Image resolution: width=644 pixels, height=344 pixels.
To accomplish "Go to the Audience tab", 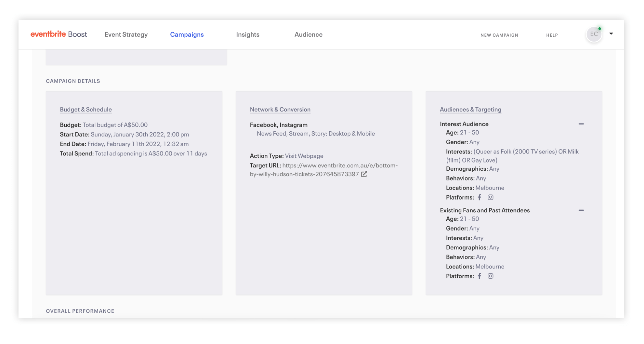I will tap(308, 34).
